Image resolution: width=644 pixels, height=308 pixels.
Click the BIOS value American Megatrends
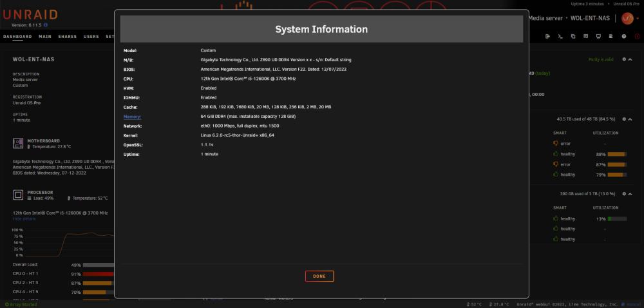click(274, 70)
